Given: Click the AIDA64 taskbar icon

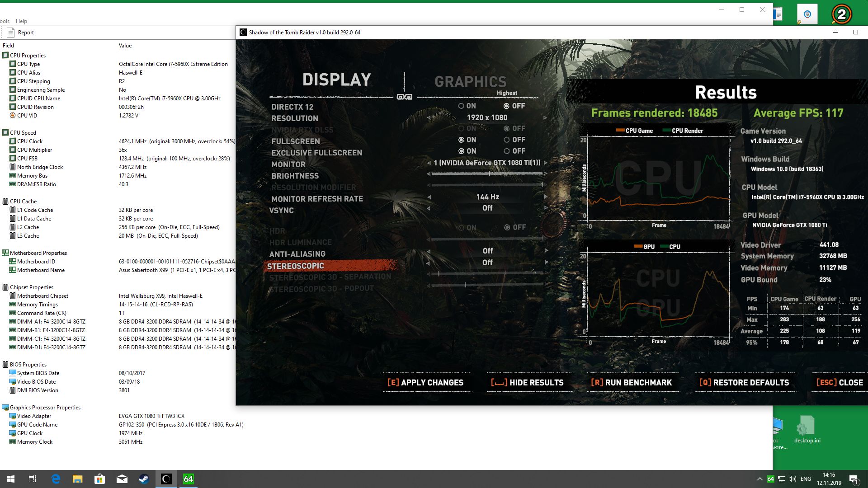Looking at the screenshot, I should pyautogui.click(x=188, y=479).
